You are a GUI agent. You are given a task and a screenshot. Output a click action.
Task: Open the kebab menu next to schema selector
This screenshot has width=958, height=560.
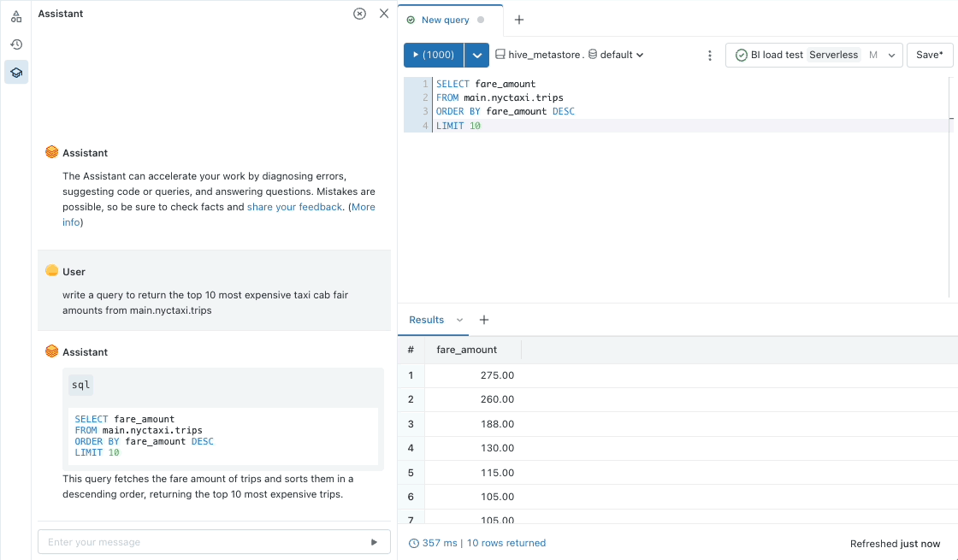[709, 55]
